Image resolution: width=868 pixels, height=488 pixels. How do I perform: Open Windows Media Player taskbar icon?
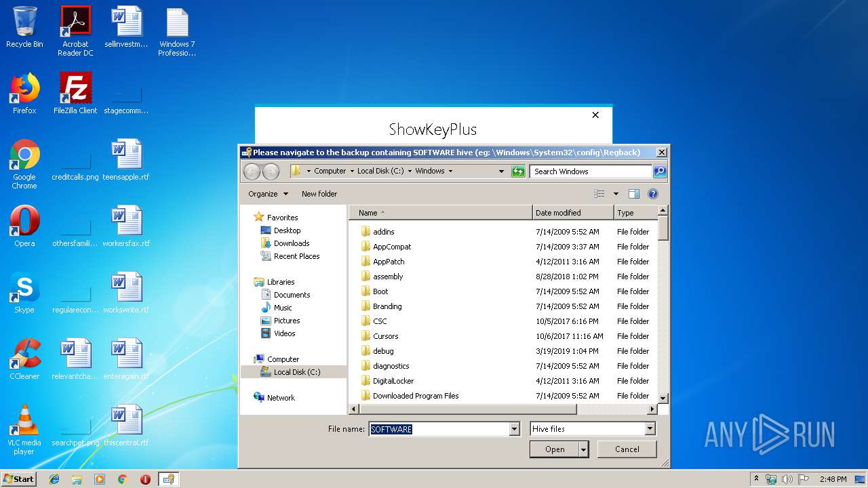(100, 479)
